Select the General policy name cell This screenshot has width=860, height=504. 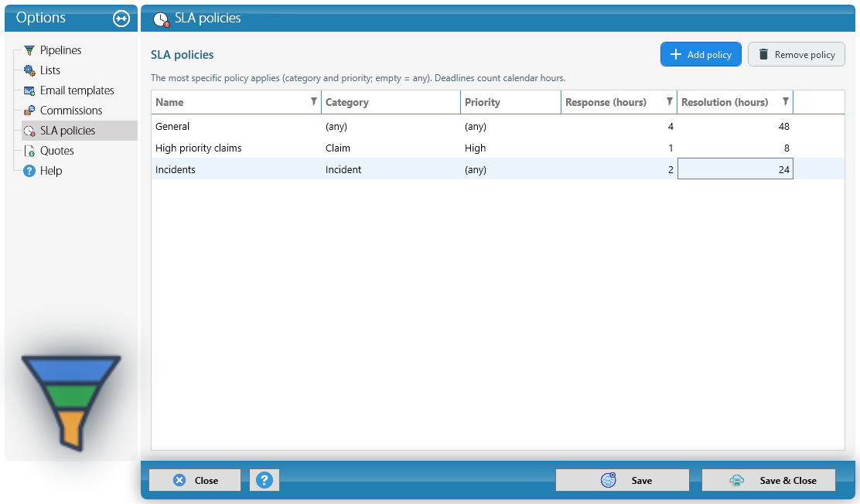(x=237, y=127)
